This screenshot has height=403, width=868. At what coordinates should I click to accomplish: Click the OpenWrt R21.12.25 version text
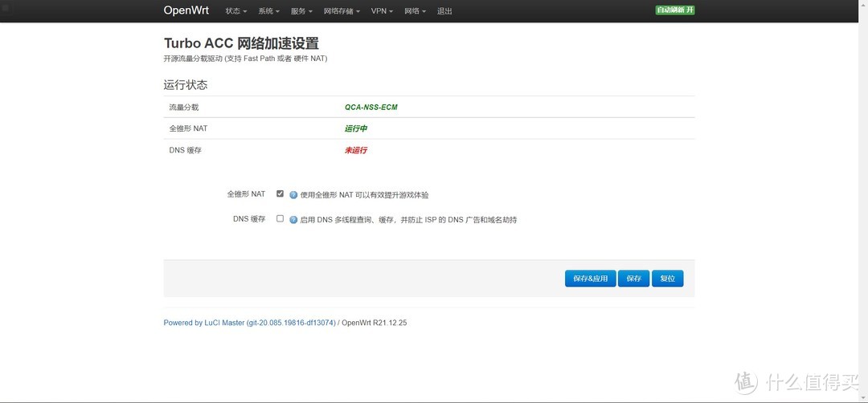375,323
